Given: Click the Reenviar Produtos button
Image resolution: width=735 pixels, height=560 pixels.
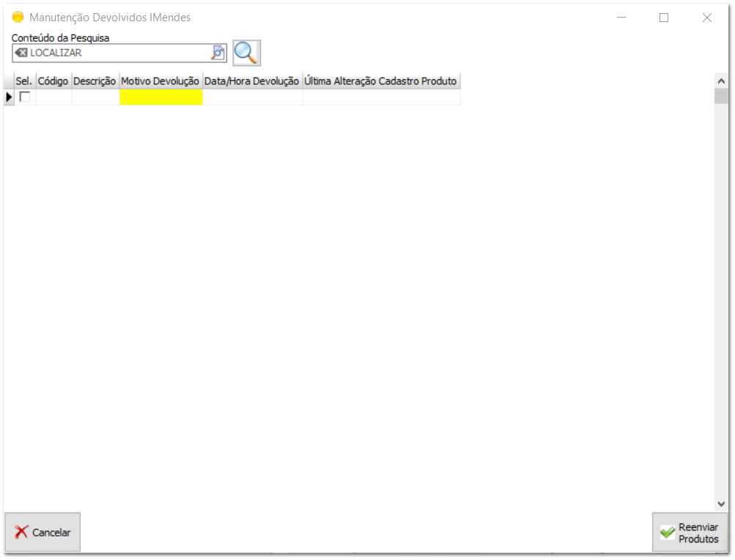Looking at the screenshot, I should tap(690, 533).
